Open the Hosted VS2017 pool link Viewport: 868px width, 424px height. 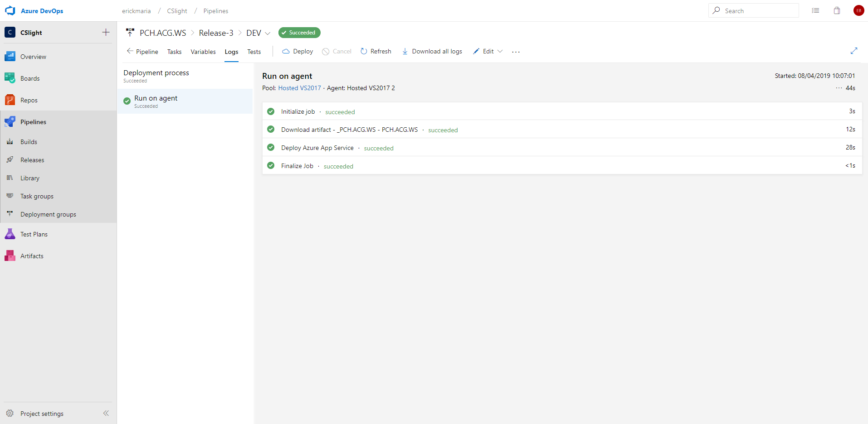(299, 88)
